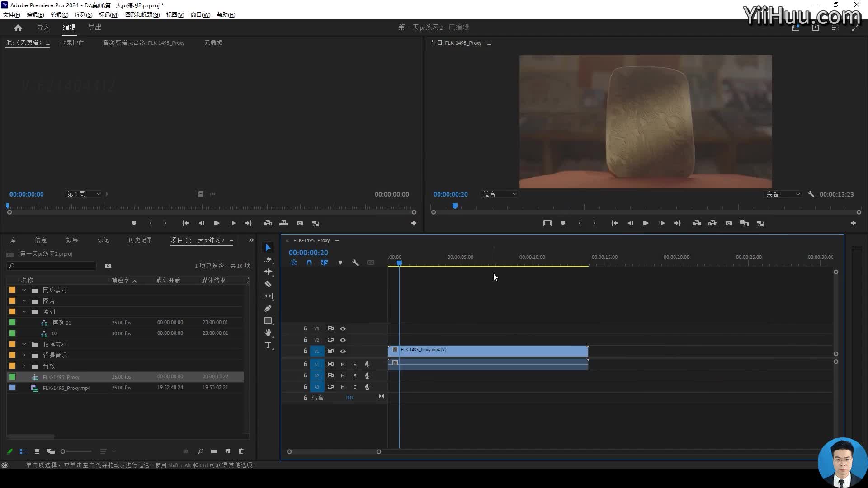
Task: Toggle project writable pencil icon
Action: point(10,451)
